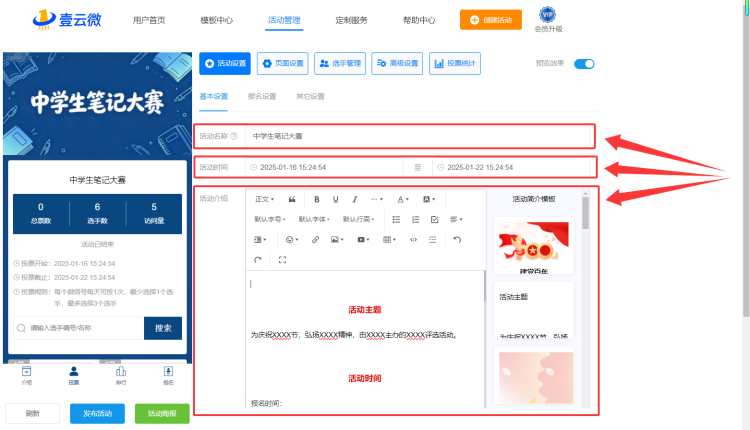Viewport: 750px width, 430px height.
Task: Open the insert table dropdown
Action: pyautogui.click(x=389, y=240)
